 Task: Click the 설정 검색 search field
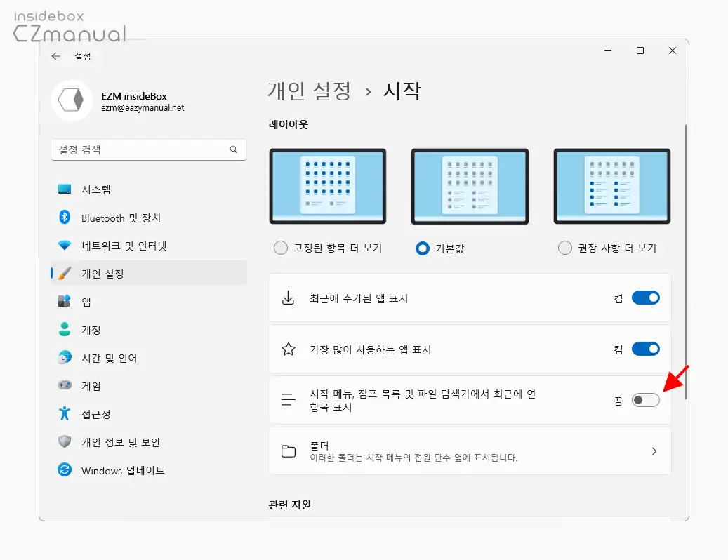148,149
